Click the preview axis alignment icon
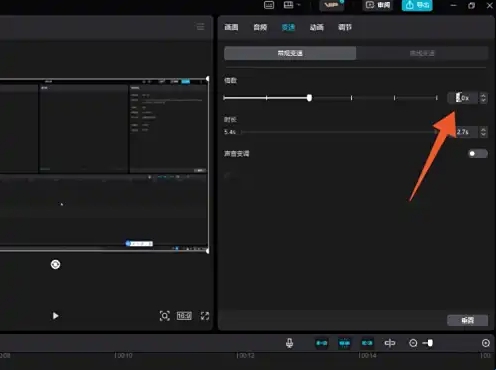This screenshot has height=370, width=496. pos(390,343)
